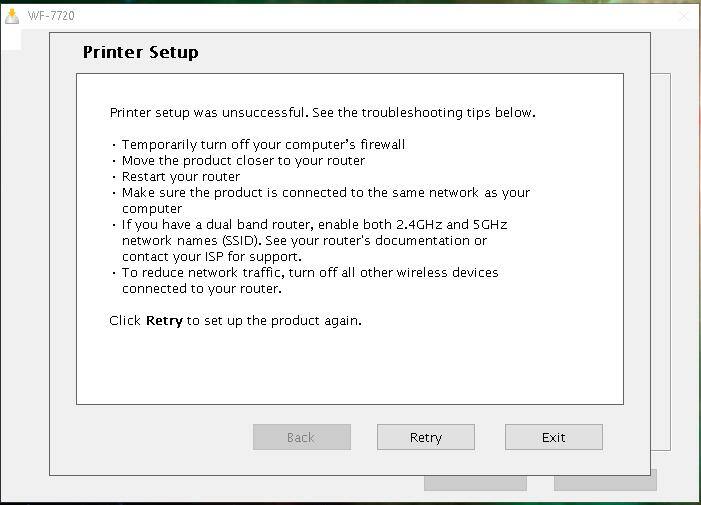
Task: Click the 'Printer setup was unsuccessful' message
Action: 322,112
